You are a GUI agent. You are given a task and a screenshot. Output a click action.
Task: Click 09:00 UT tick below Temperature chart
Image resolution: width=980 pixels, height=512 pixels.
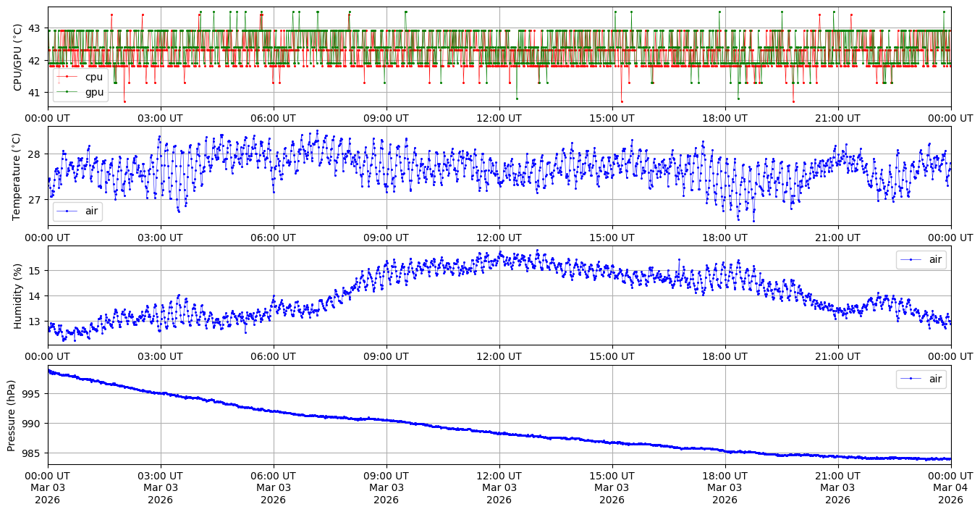[x=386, y=237]
